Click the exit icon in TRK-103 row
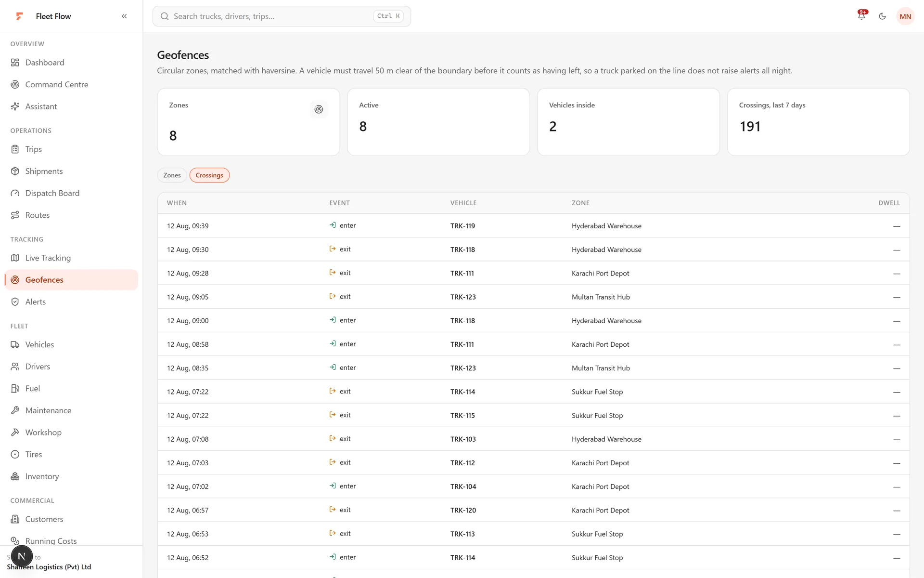 [x=333, y=438]
